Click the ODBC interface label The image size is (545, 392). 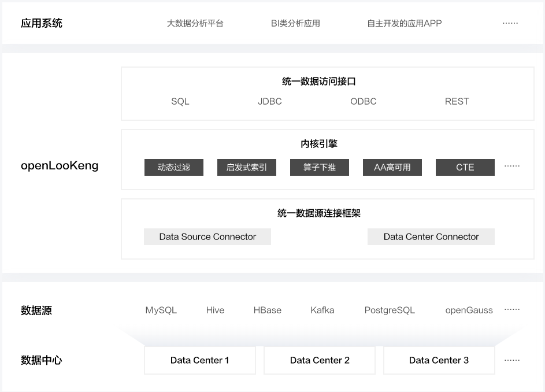coord(363,102)
